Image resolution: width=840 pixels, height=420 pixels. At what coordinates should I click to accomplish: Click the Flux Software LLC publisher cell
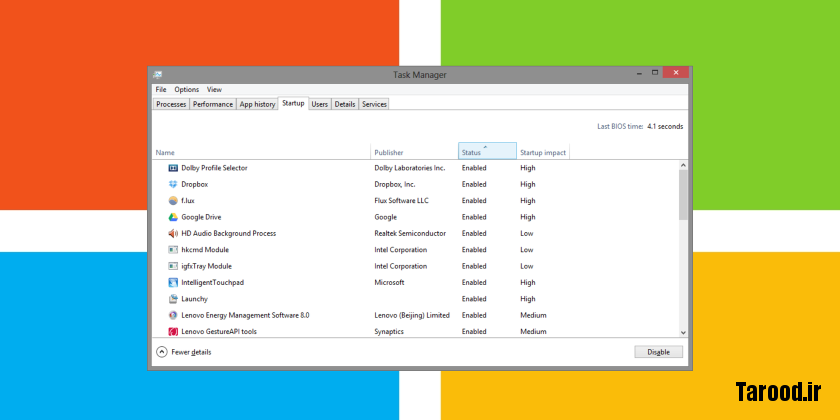click(x=401, y=201)
